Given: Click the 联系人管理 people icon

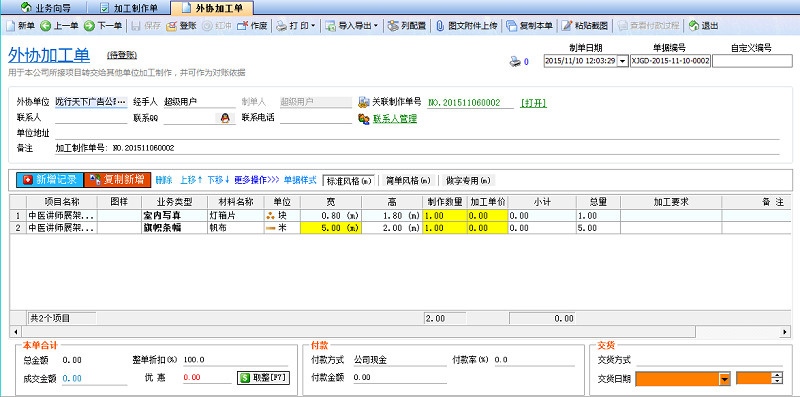Looking at the screenshot, I should point(364,119).
